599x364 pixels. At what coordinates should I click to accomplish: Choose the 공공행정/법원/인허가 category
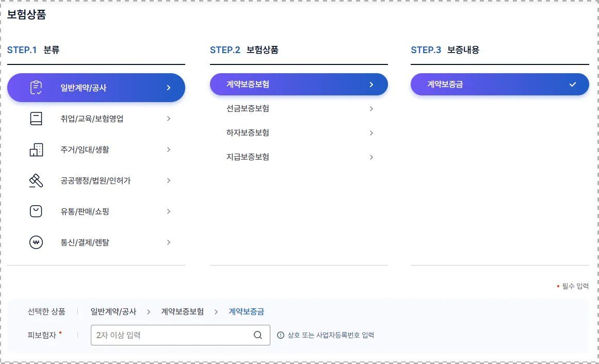point(96,180)
